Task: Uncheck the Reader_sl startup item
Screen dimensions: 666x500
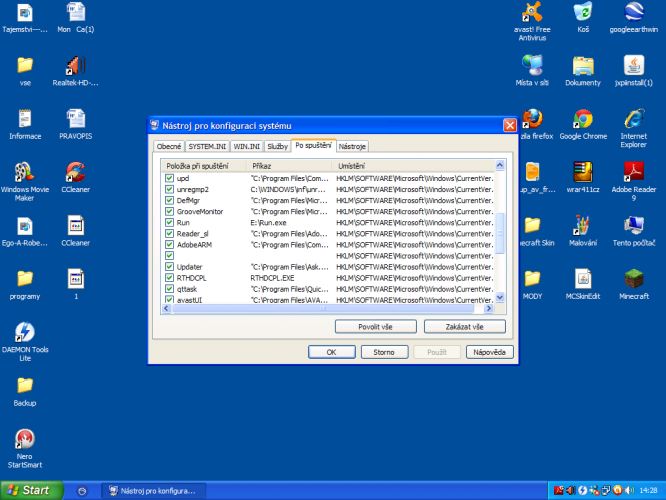Action: coord(169,233)
